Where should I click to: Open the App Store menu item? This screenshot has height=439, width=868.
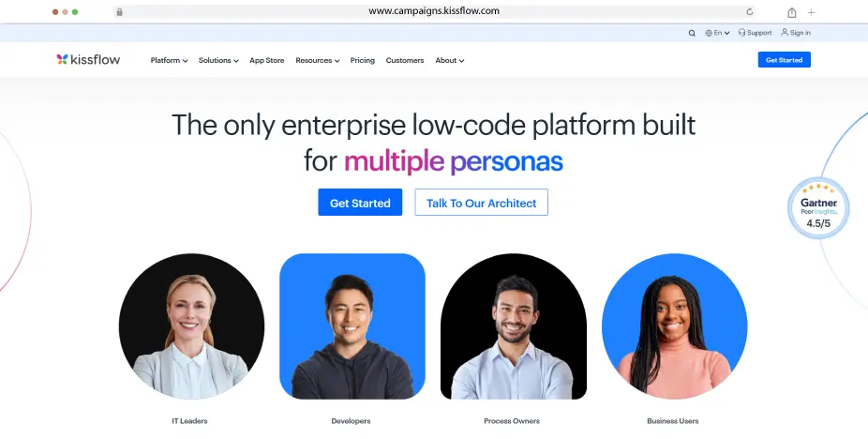(x=267, y=60)
